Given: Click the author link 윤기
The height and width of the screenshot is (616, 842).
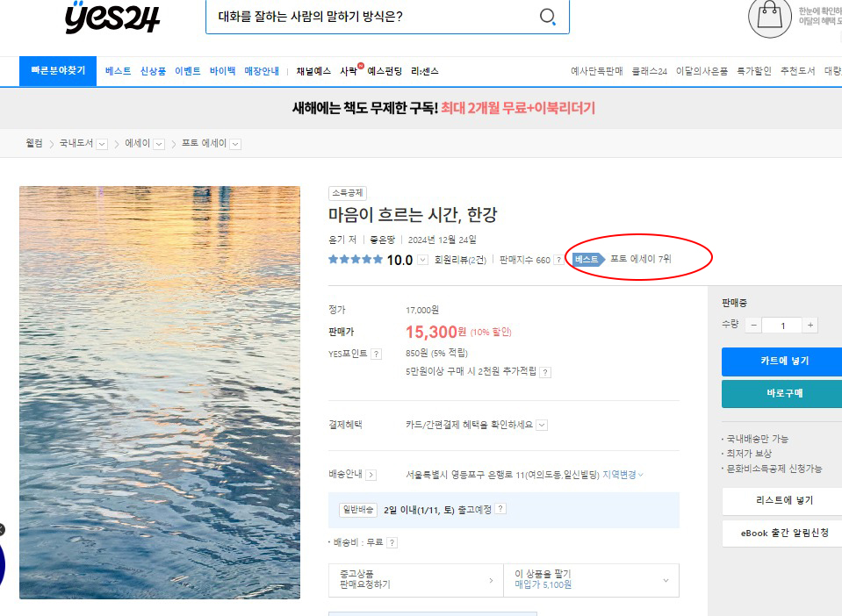Looking at the screenshot, I should pos(337,240).
